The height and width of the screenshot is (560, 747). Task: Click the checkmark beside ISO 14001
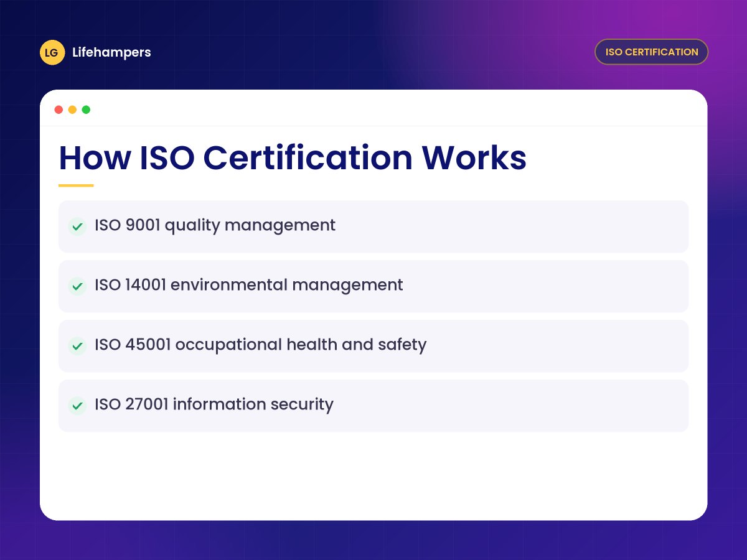(77, 286)
